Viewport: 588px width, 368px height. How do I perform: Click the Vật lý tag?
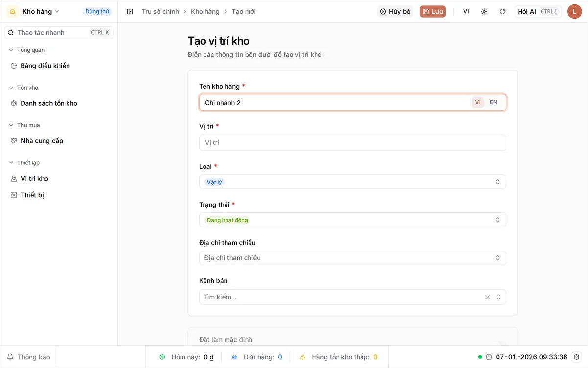[x=214, y=182]
